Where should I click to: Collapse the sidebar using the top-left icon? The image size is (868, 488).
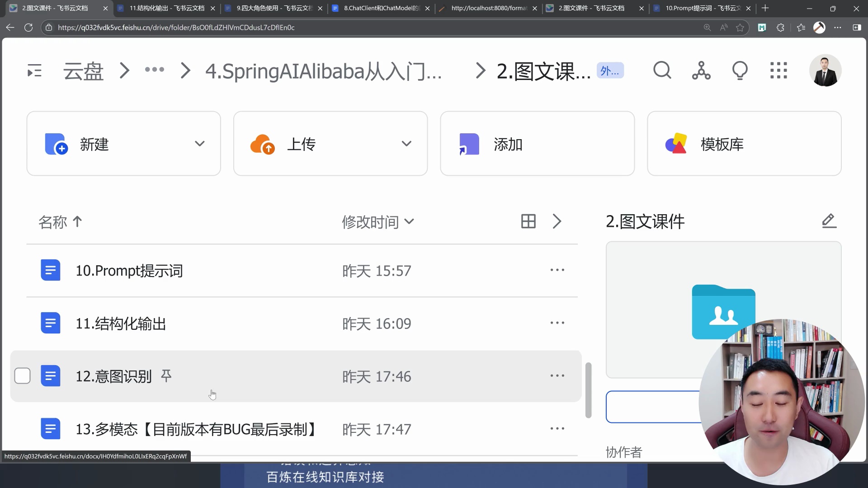[x=34, y=70]
